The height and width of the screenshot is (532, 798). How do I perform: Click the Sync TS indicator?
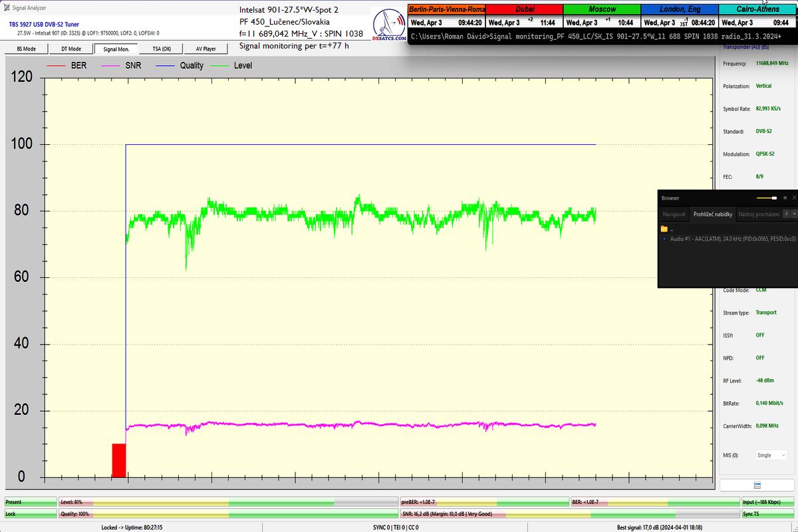pos(767,513)
